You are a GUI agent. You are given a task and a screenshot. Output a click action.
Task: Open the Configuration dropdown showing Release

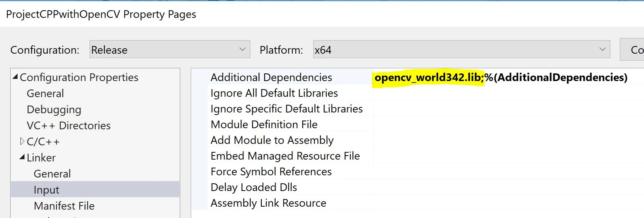tap(170, 49)
